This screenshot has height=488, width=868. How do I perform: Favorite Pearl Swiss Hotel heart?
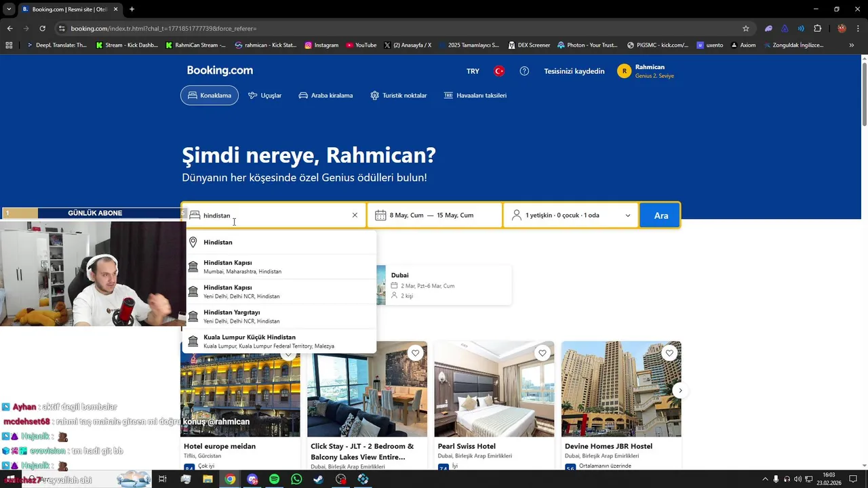(542, 353)
